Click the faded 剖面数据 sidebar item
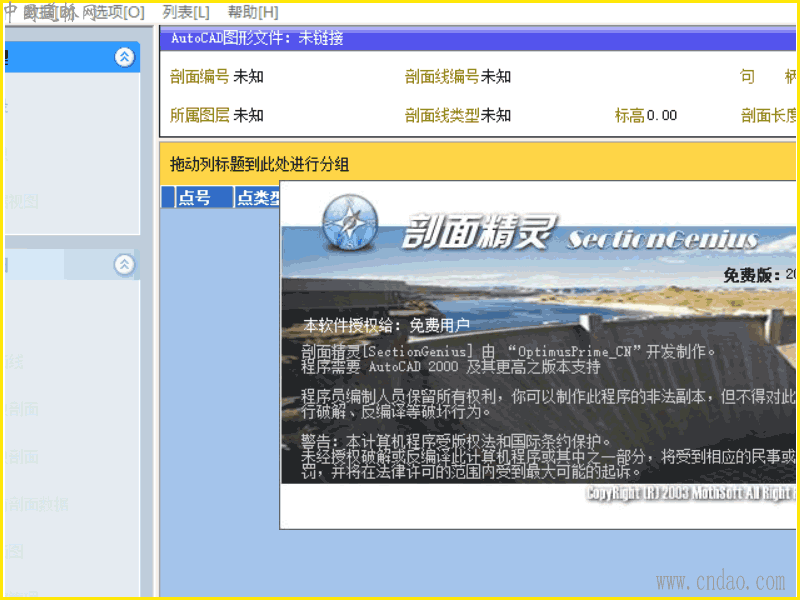This screenshot has height=600, width=800. click(x=38, y=504)
